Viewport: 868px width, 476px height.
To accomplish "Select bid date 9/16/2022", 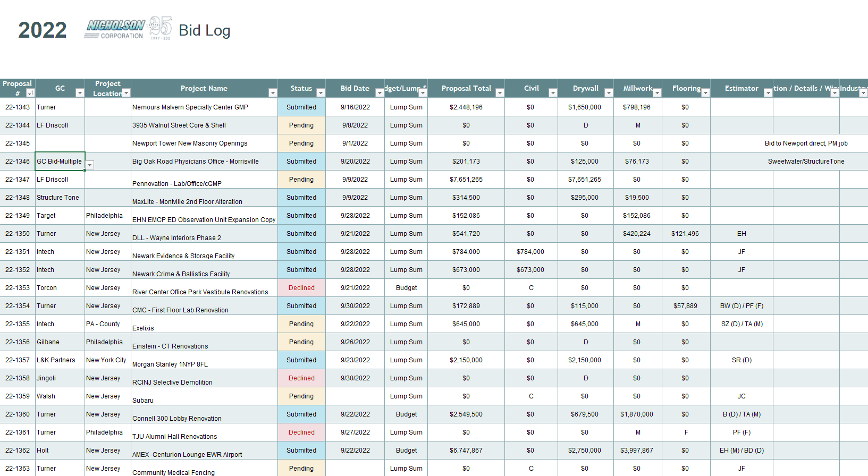I will (355, 107).
